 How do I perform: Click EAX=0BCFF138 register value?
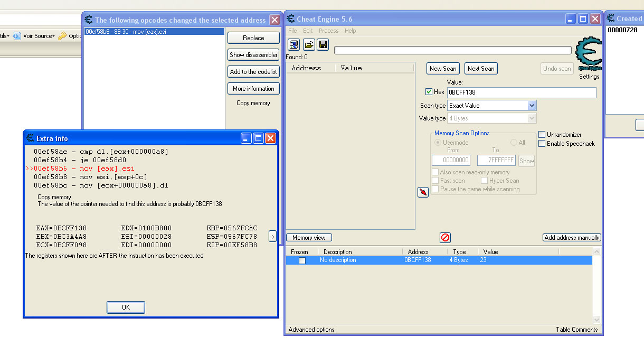pos(61,228)
